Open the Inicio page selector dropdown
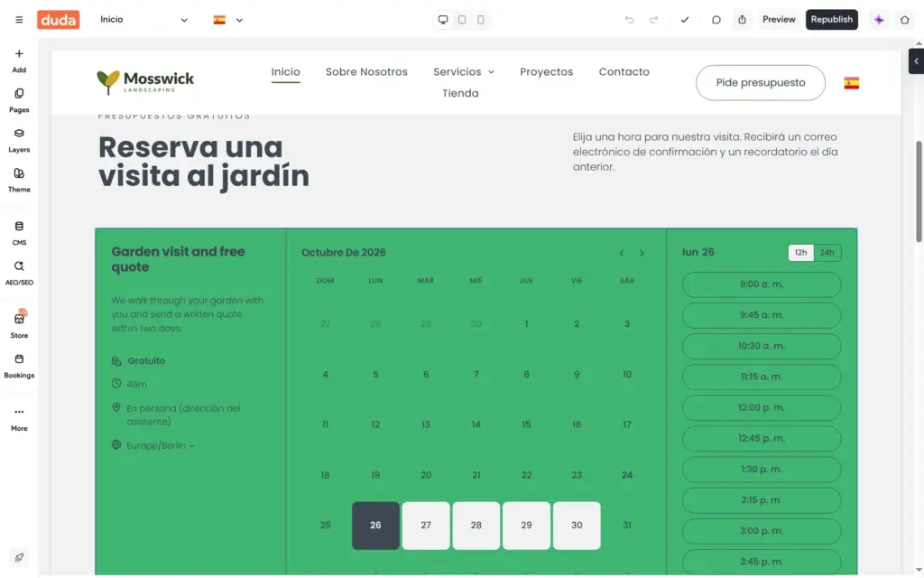924x578 pixels. pos(143,20)
